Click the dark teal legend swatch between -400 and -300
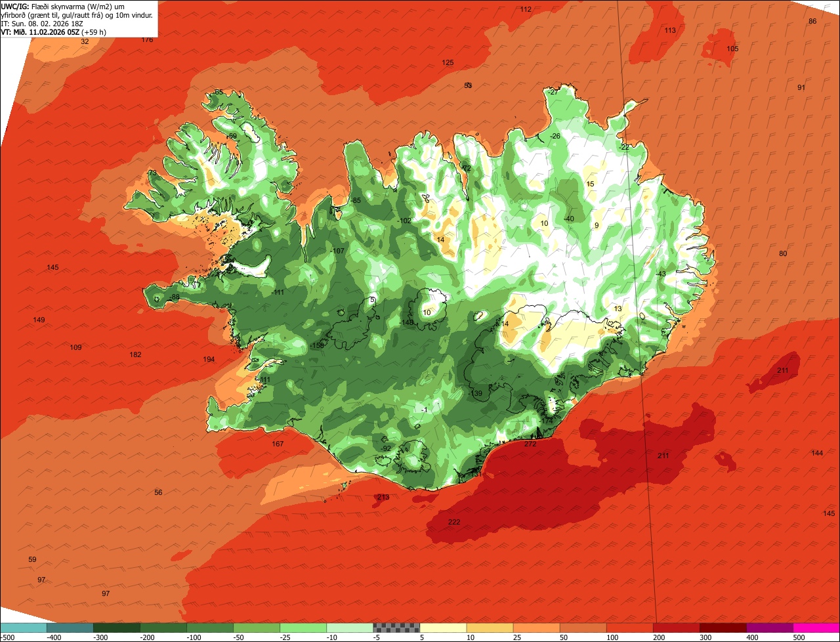 click(x=70, y=628)
